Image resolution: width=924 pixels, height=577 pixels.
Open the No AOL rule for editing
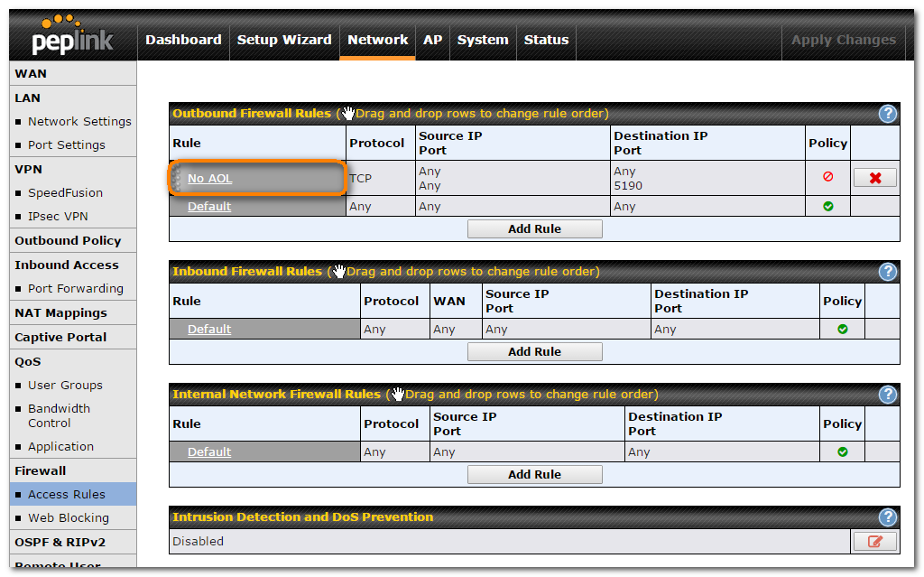tap(209, 178)
